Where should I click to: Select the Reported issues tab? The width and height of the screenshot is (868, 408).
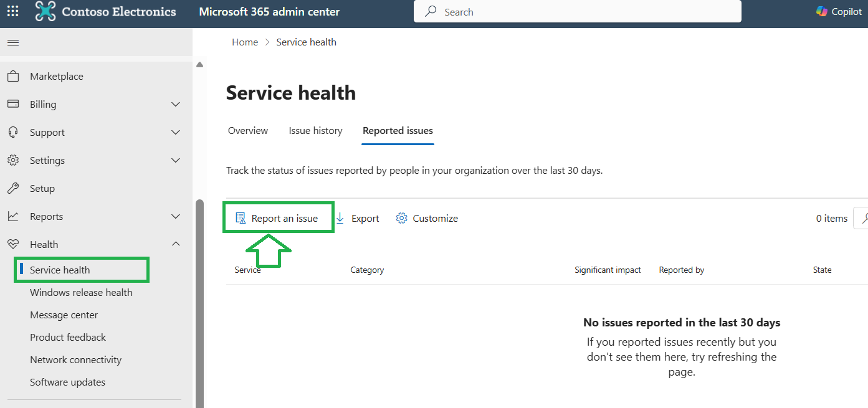[398, 131]
